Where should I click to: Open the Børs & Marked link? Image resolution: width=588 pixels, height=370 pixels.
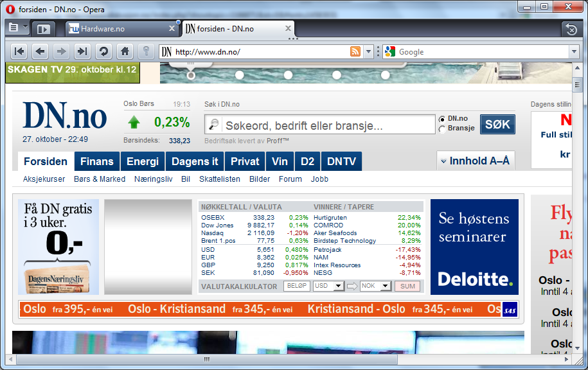(100, 179)
